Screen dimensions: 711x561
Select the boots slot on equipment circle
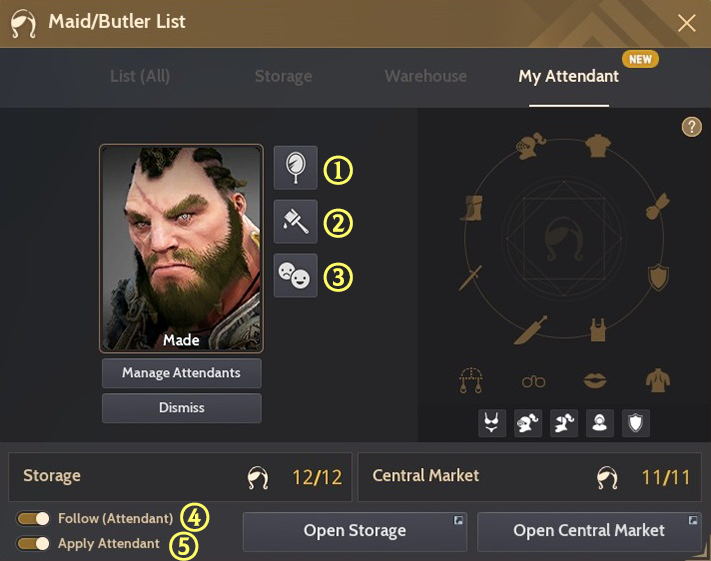(x=471, y=208)
